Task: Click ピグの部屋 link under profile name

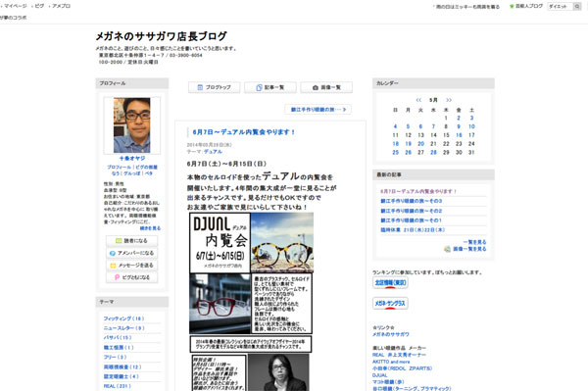Action: [x=146, y=168]
